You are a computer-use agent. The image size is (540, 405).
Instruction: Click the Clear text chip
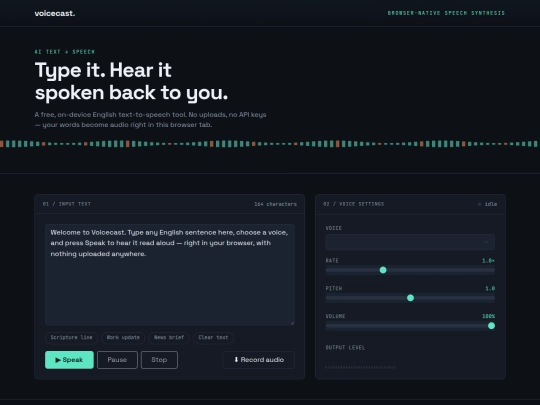click(x=213, y=338)
